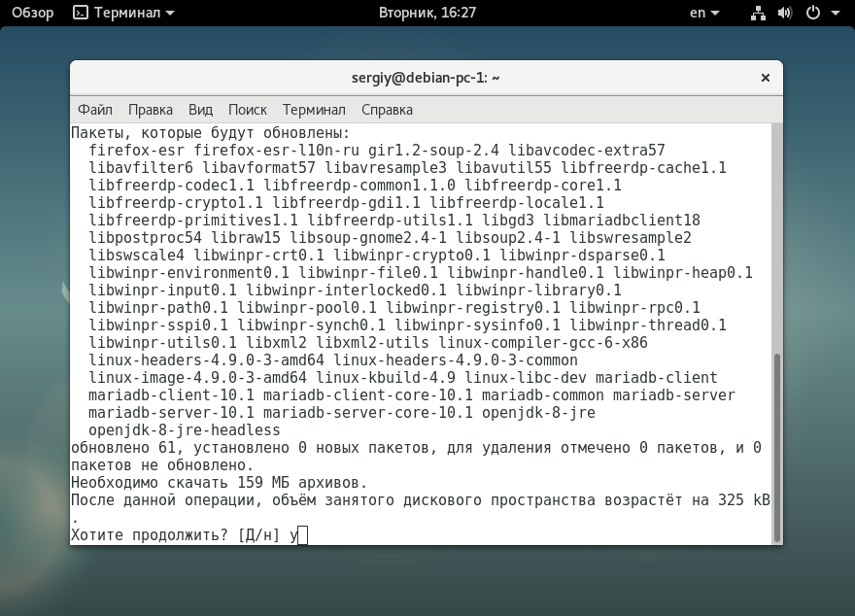Click the terminal icon in top bar

pos(80,13)
